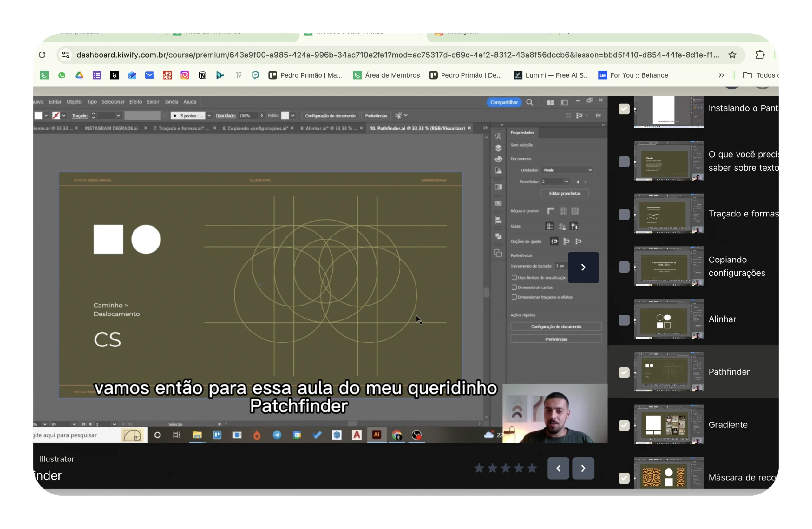
Task: Switch to the 9. Alinhar.ai document tab
Action: pyautogui.click(x=329, y=128)
